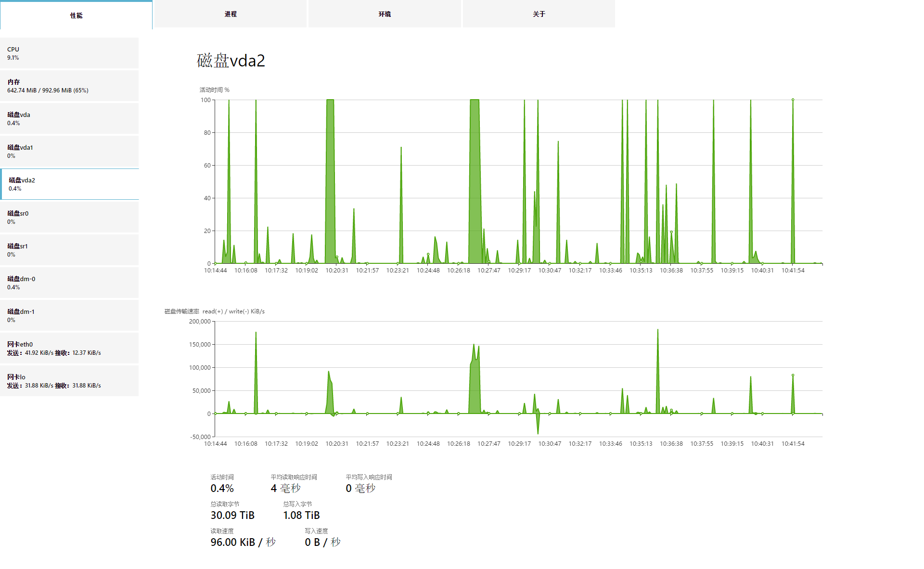Click the 10:41:54 label on transfer chart axis

(x=793, y=444)
